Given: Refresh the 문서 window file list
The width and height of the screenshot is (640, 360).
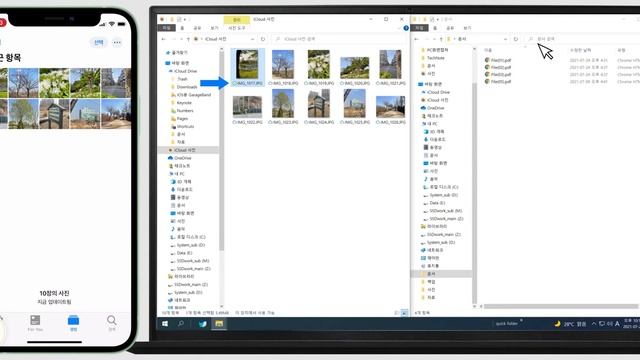Looking at the screenshot, I should pyautogui.click(x=516, y=39).
